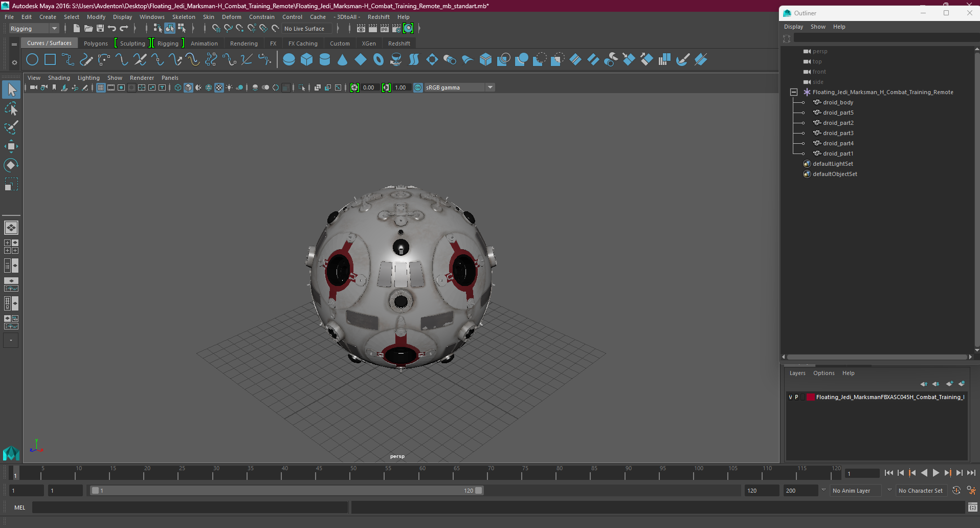
Task: Click the NURBS circle shelf icon
Action: pyautogui.click(x=32, y=60)
